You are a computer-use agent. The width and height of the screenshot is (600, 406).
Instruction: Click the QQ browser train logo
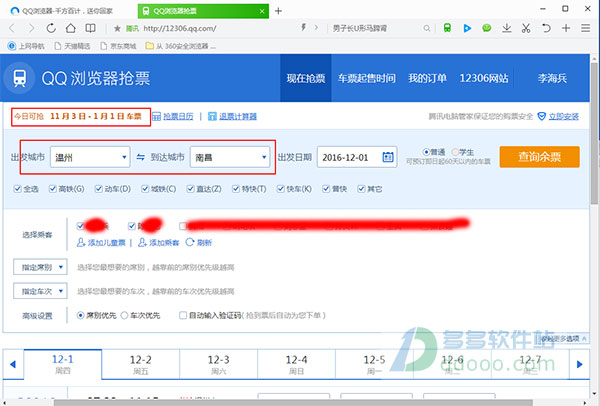(20, 78)
